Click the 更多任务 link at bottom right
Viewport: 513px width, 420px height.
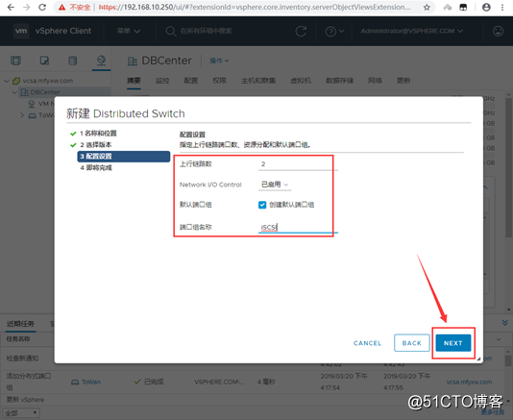493,412
